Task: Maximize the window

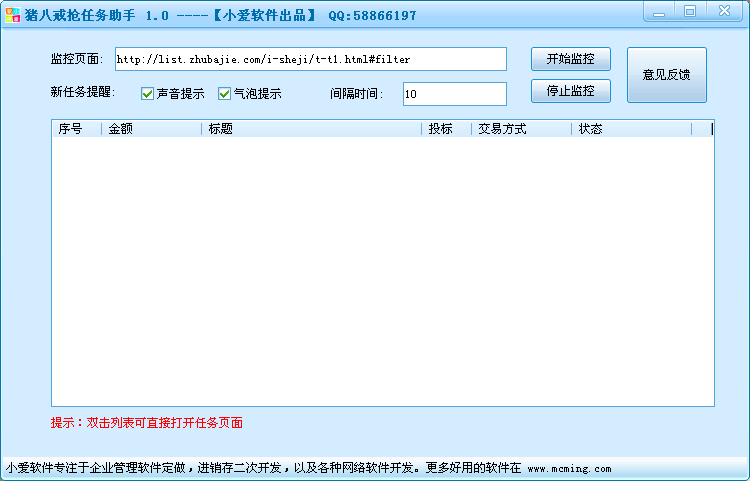Action: pyautogui.click(x=690, y=11)
